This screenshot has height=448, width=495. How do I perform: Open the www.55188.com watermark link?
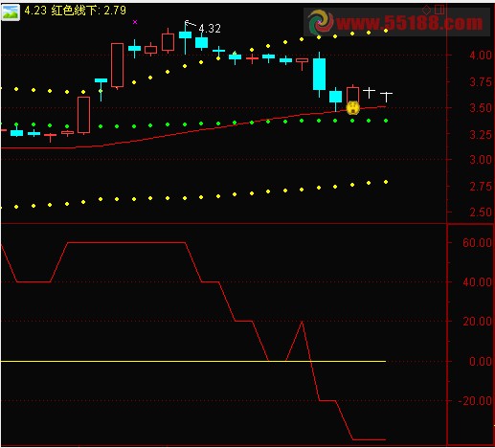pos(409,23)
